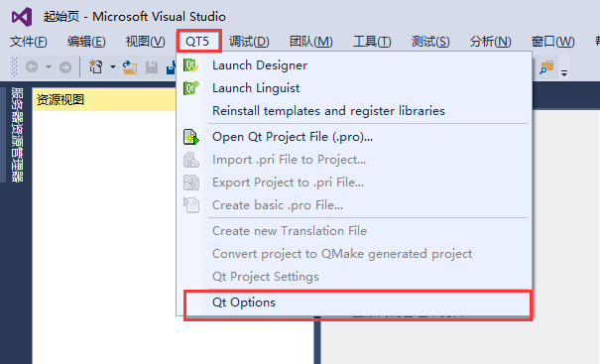Click the Open Qt Project File icon

pyautogui.click(x=191, y=137)
